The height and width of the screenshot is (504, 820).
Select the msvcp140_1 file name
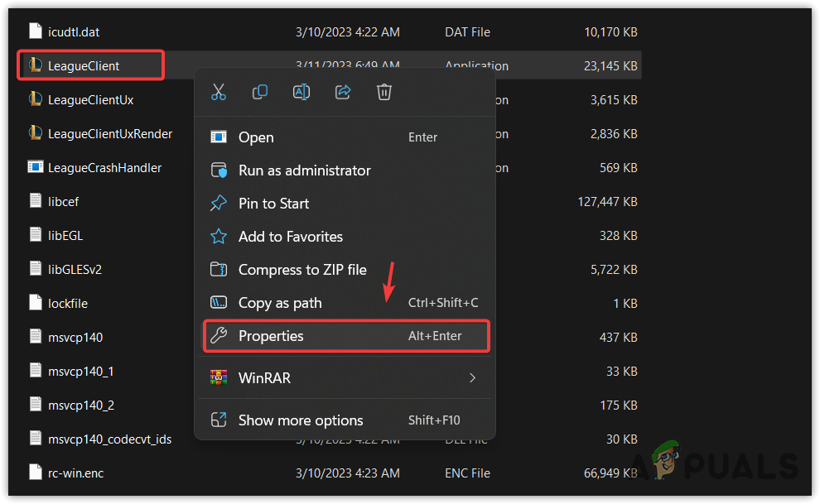click(x=81, y=372)
